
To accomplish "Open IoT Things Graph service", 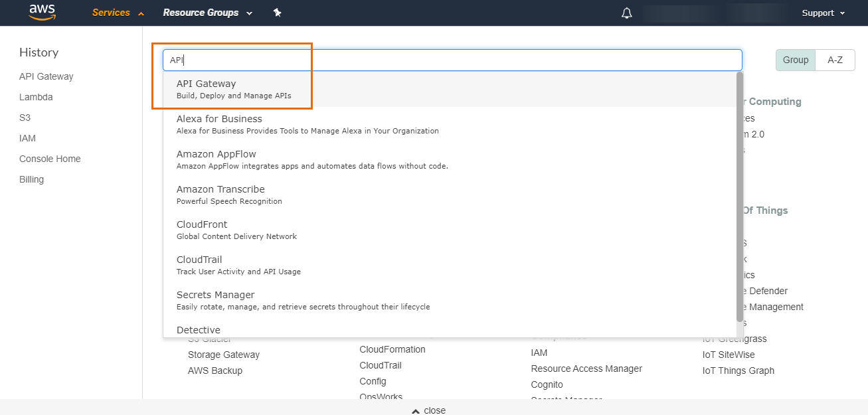I will tap(738, 371).
